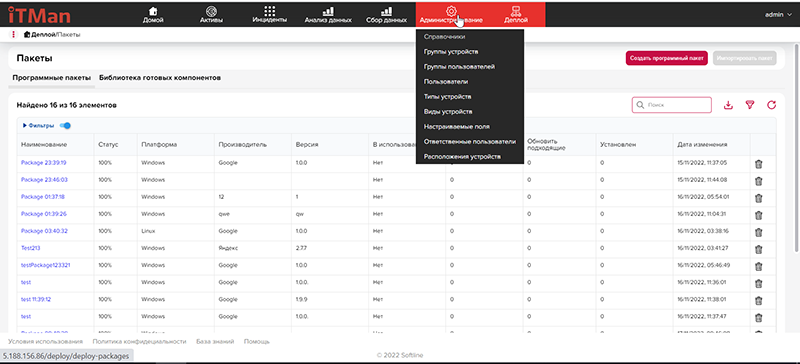
Task: Select Пользователи from the administration menu
Action: tap(445, 81)
